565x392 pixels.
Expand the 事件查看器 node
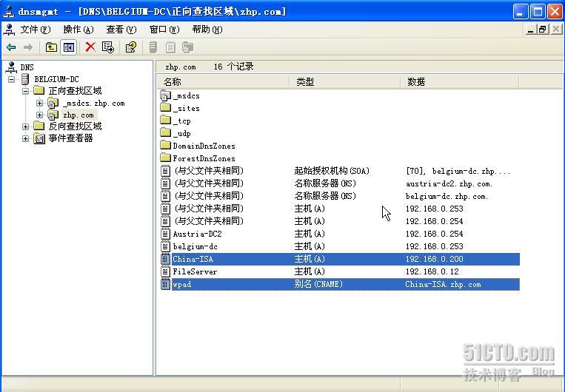point(25,138)
